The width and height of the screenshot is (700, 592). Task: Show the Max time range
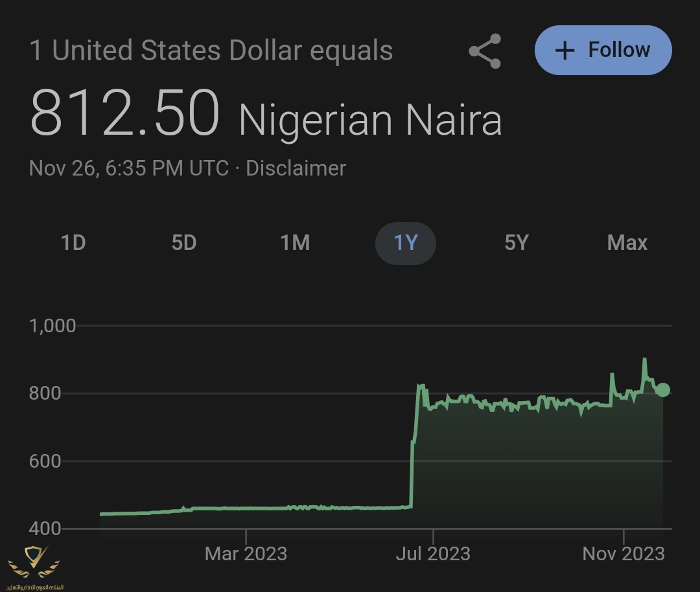click(627, 243)
